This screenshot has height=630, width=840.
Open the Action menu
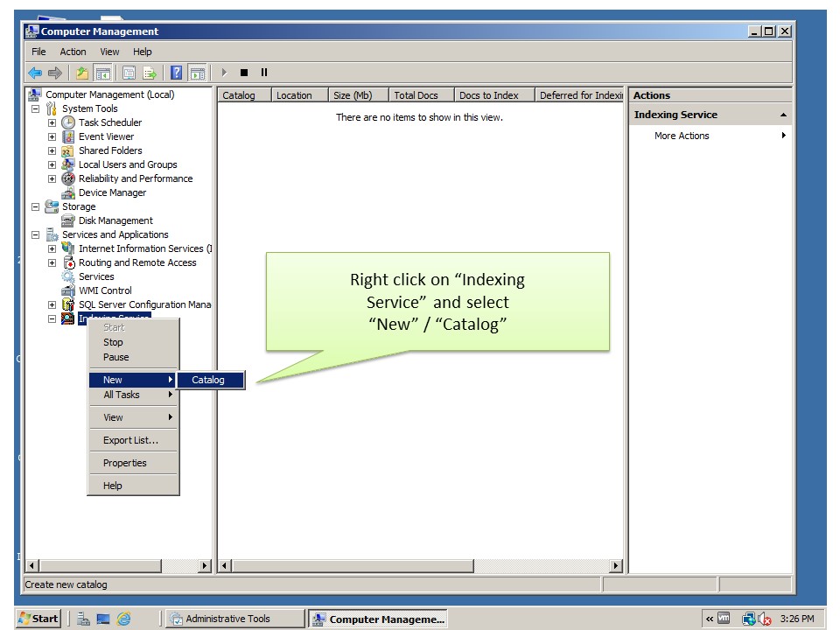pos(73,52)
